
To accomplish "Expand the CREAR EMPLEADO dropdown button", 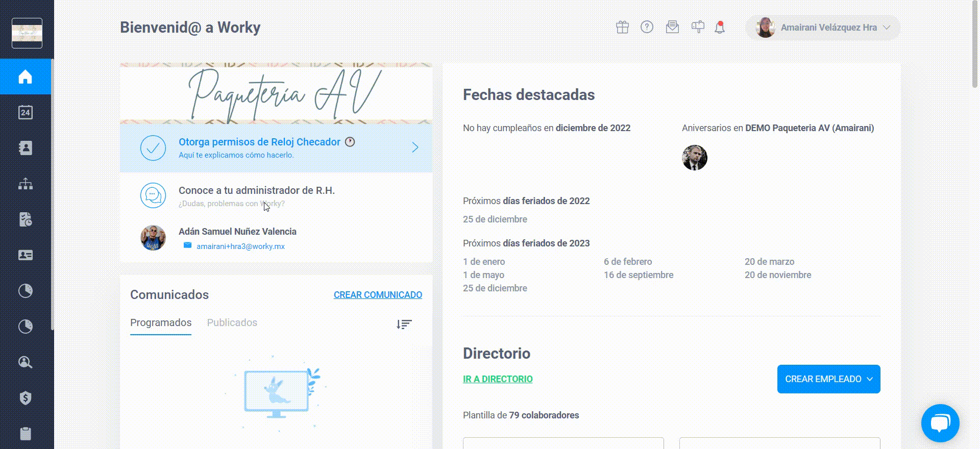I will pos(828,379).
